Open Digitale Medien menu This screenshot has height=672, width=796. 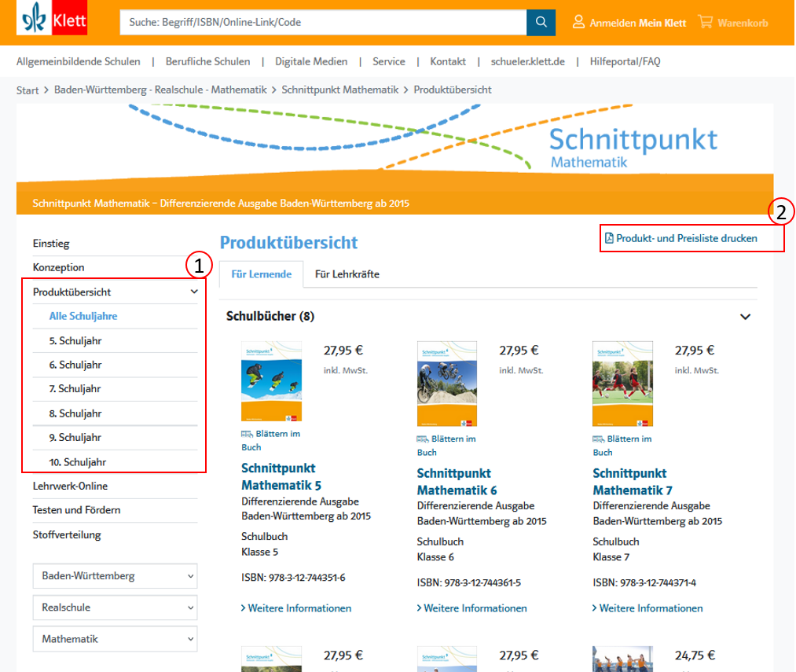[x=311, y=61]
